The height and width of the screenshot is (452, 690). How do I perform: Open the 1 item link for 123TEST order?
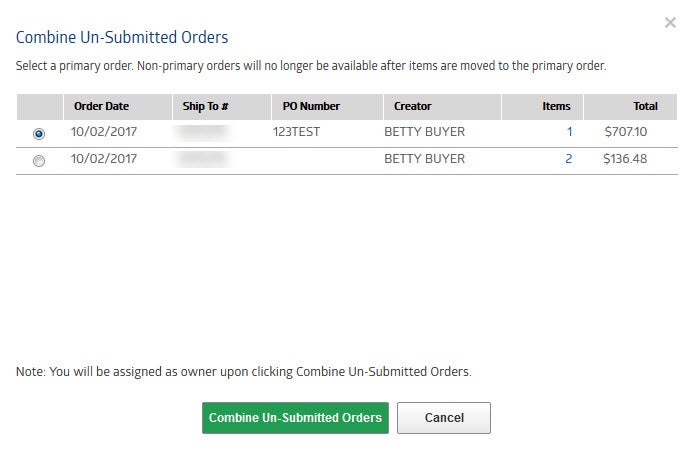click(569, 132)
